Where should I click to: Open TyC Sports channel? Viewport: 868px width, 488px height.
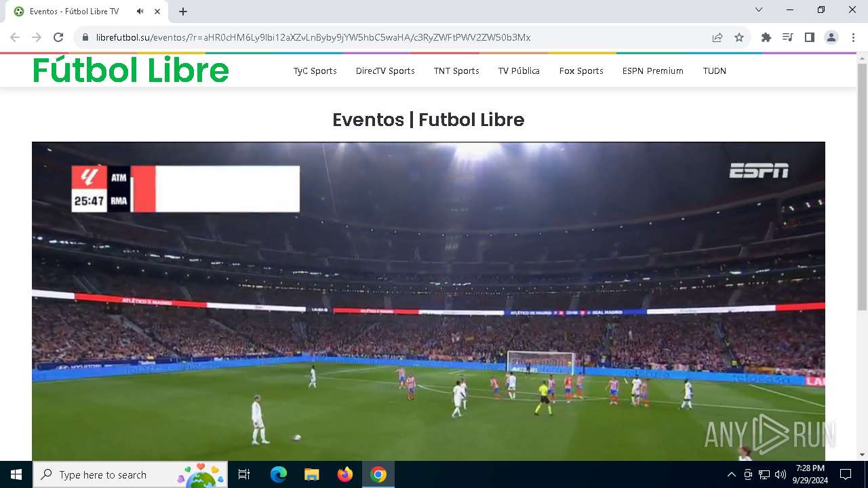click(x=315, y=70)
